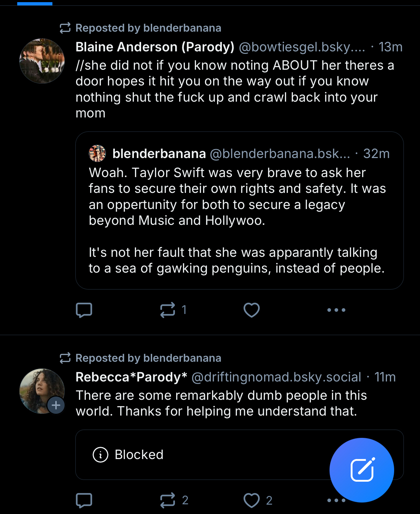Open "Reposted by blenderbanana" above Rebecca's post
420x514 pixels.
148,358
